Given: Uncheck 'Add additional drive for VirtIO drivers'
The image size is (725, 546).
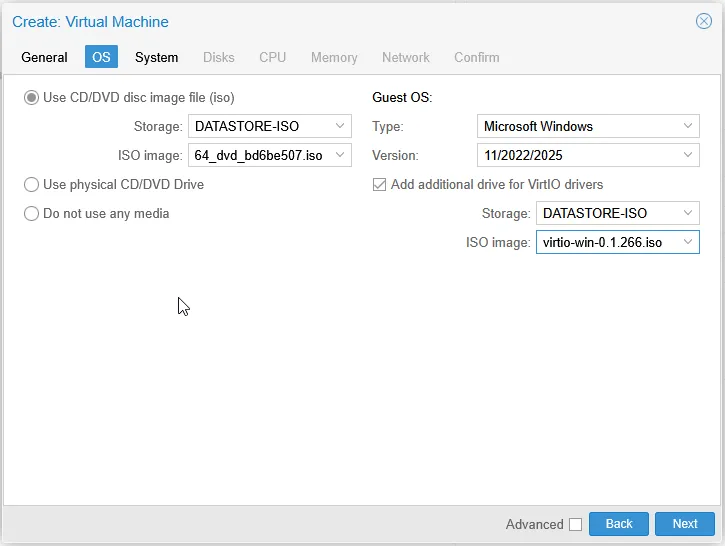Looking at the screenshot, I should pos(379,185).
